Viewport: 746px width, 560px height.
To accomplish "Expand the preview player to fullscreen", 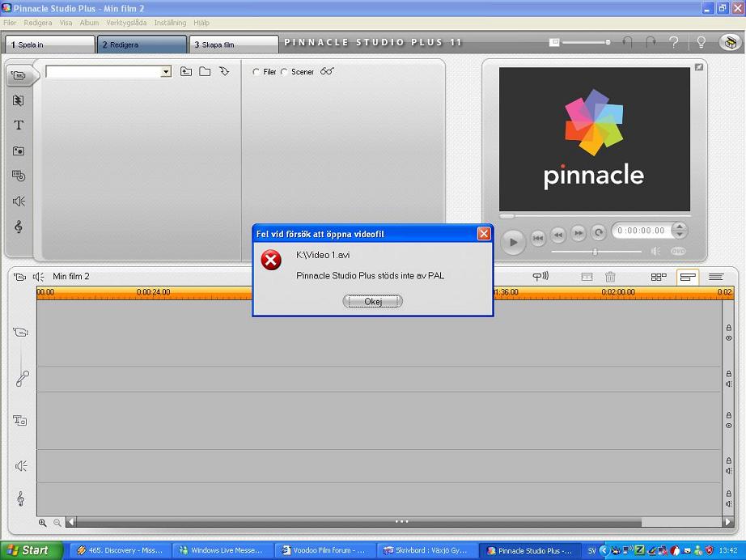I will (x=699, y=67).
